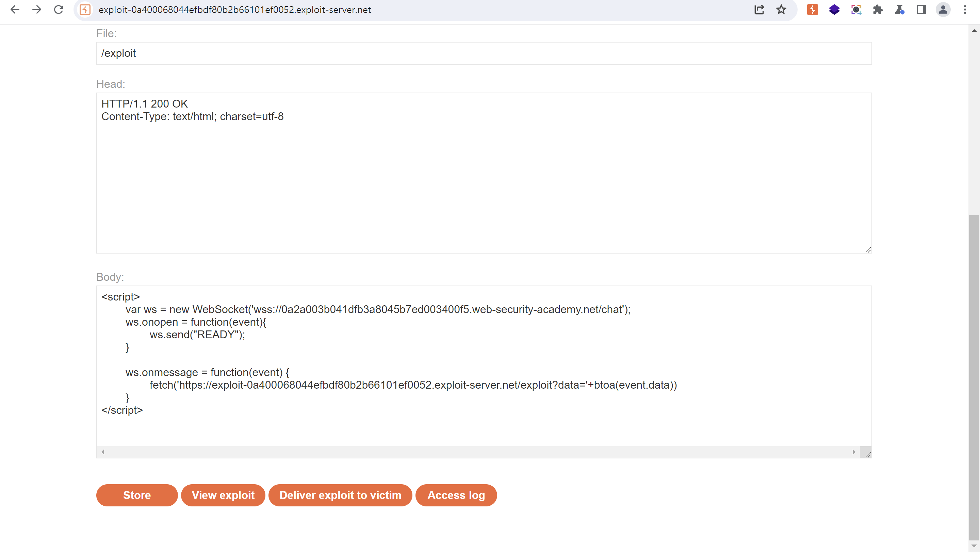Click the fetch exploit-server URL line

tap(413, 385)
